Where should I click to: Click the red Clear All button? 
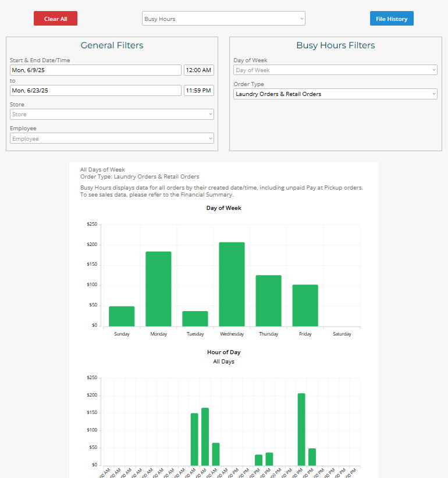(55, 18)
